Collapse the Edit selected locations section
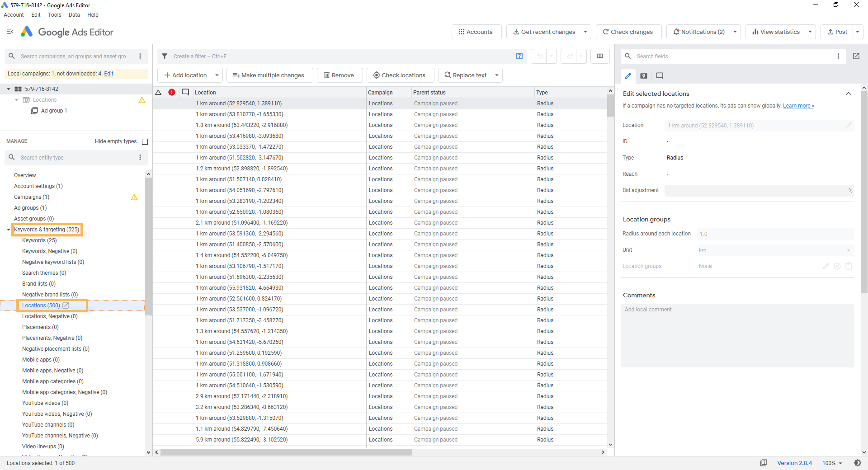The height and width of the screenshot is (470, 868). [848, 94]
